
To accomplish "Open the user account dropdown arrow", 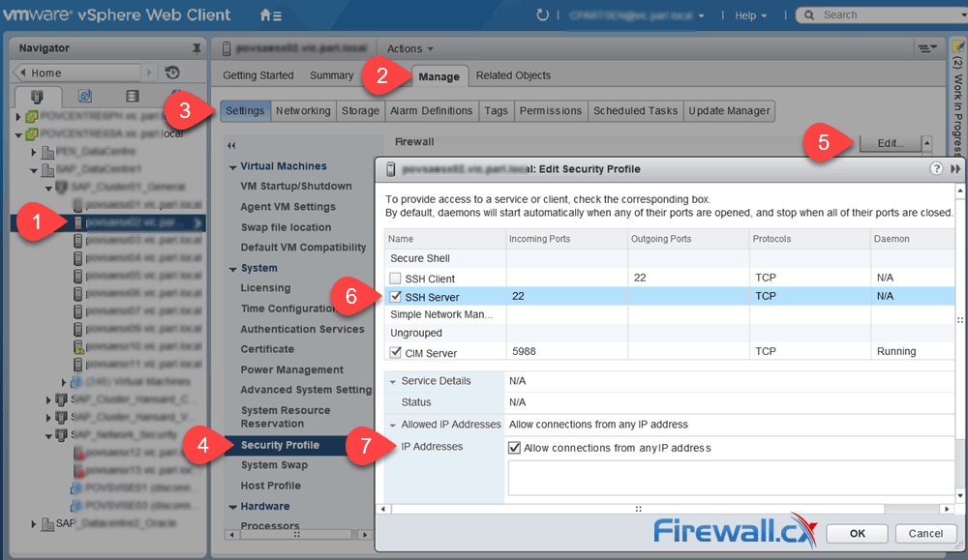I will tap(701, 16).
